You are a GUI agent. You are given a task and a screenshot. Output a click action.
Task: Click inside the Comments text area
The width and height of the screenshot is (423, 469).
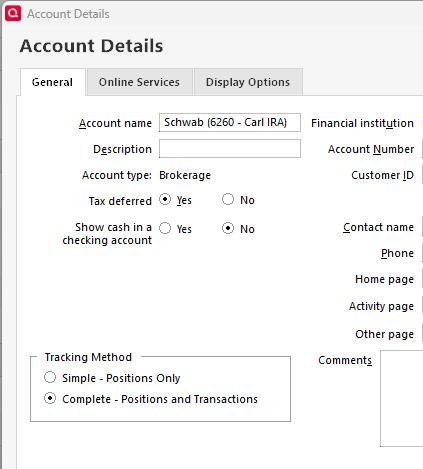(402, 398)
